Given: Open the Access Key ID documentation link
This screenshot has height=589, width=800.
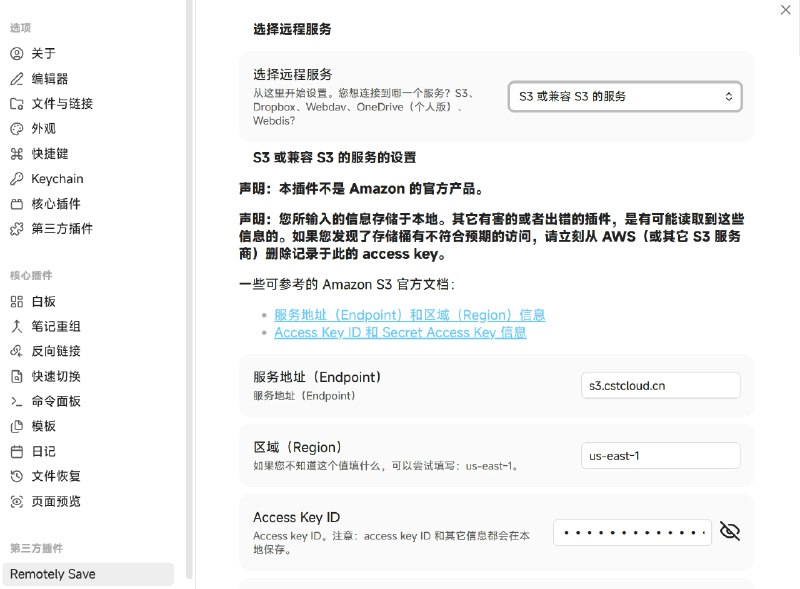Looking at the screenshot, I should point(399,333).
